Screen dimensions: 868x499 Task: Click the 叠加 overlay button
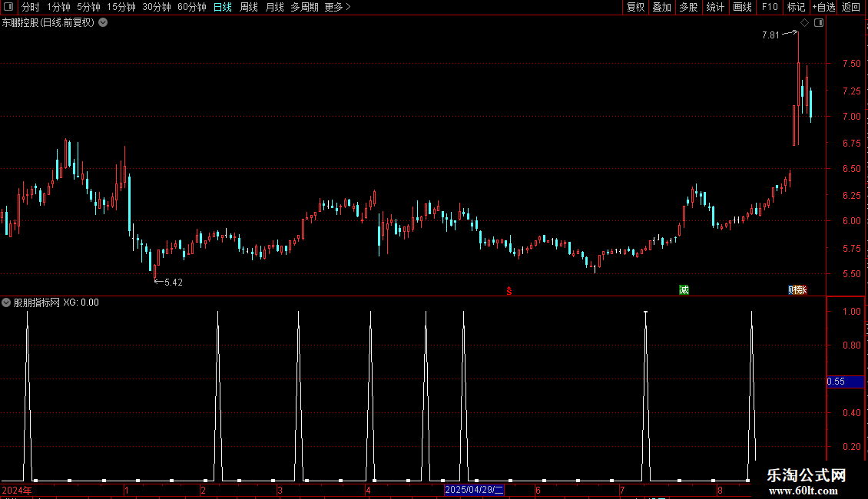pos(662,7)
